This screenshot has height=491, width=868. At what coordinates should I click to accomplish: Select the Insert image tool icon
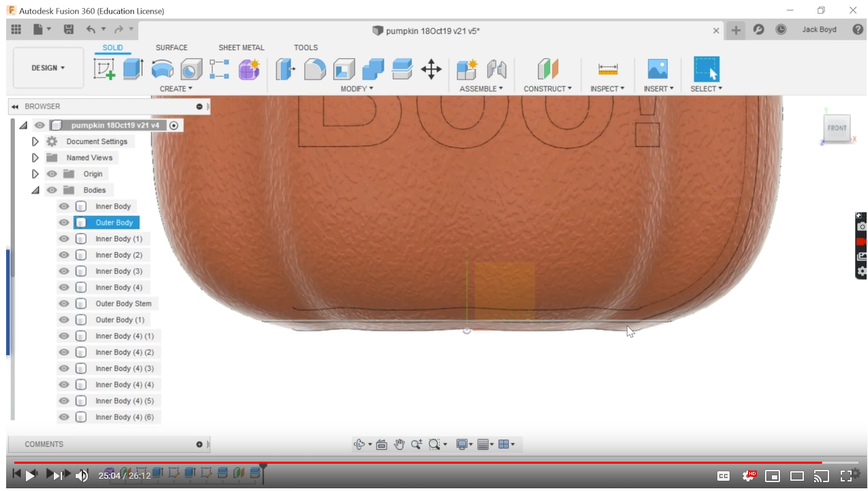(657, 69)
